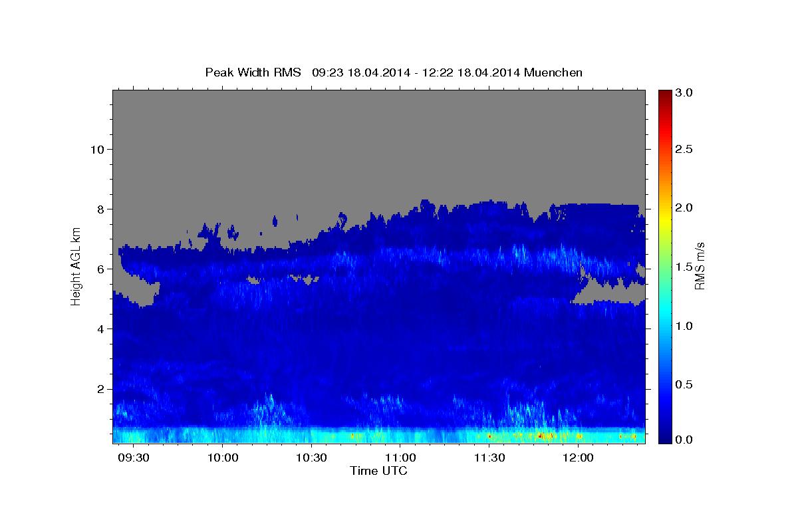This screenshot has height=532, width=798.
Task: Click the 10:30 time tick label
Action: tap(312, 458)
